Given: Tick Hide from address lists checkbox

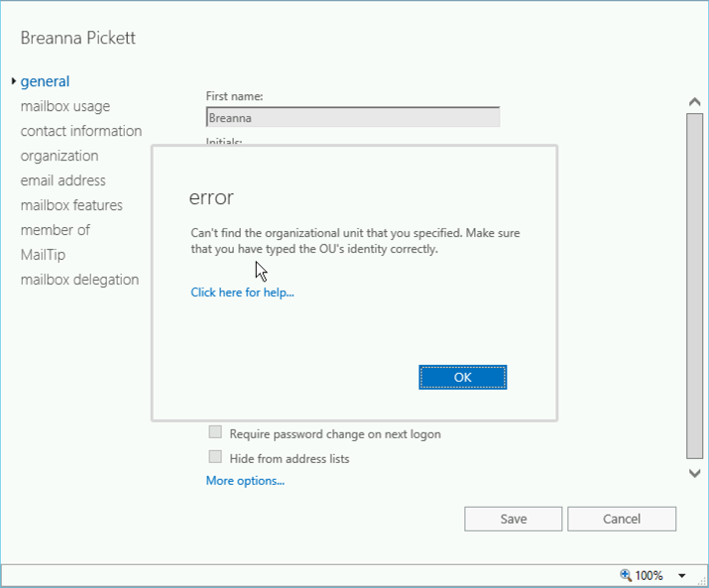Looking at the screenshot, I should 215,457.
